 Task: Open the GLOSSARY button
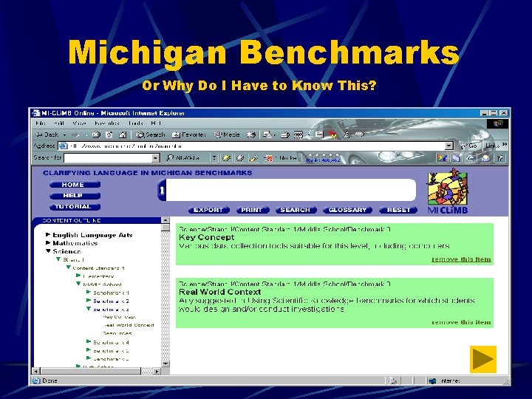(348, 210)
